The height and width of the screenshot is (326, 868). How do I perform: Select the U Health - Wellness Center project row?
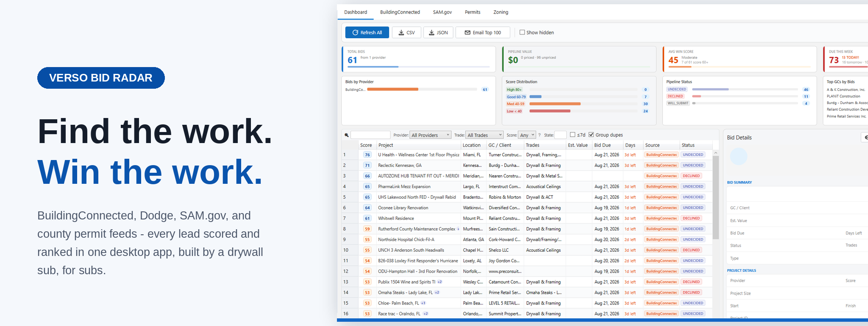(x=527, y=155)
